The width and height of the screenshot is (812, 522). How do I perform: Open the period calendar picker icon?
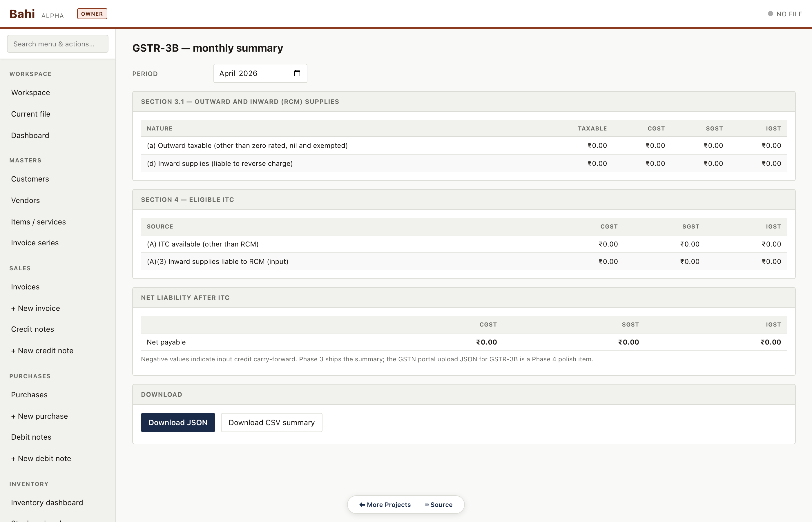[x=297, y=73]
